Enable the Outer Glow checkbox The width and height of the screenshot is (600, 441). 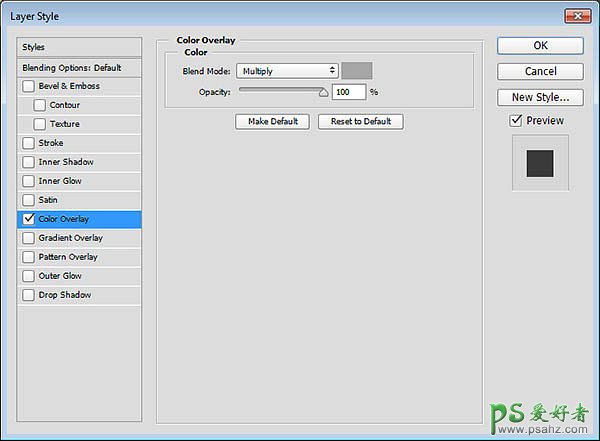point(29,276)
